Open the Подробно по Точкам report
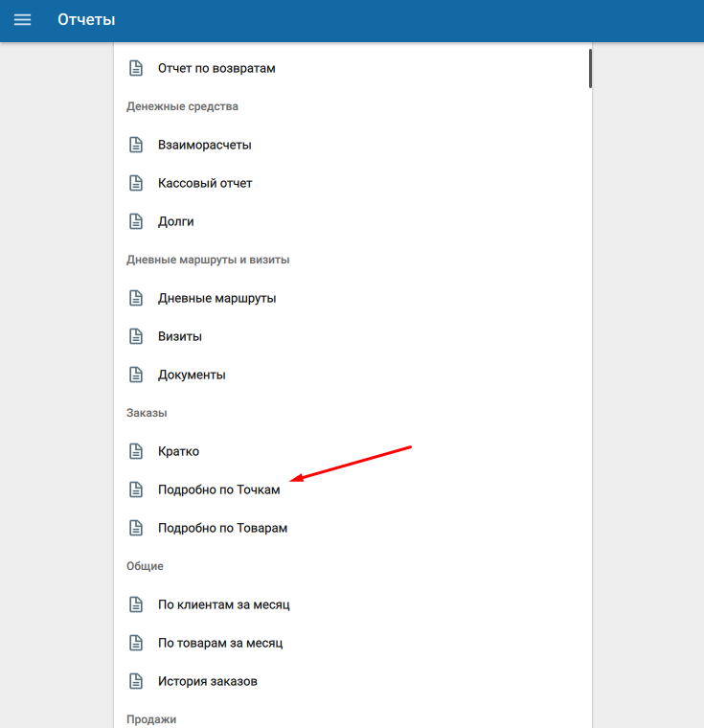 coord(218,489)
